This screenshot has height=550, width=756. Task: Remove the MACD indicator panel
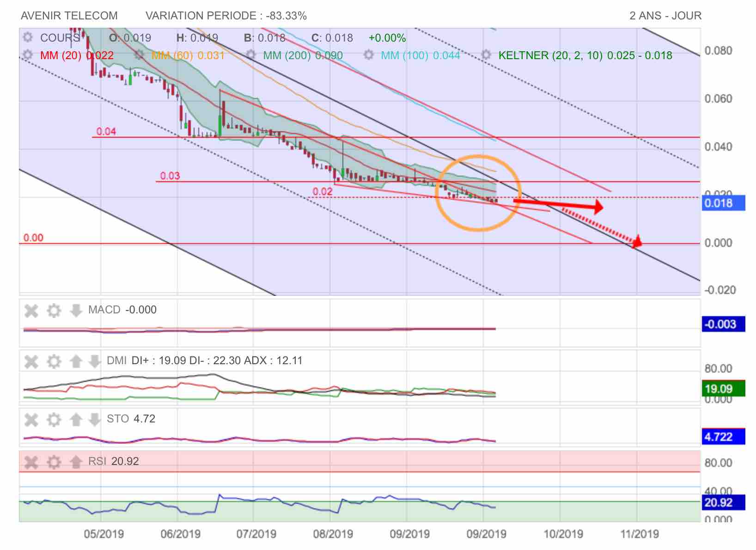click(x=31, y=311)
